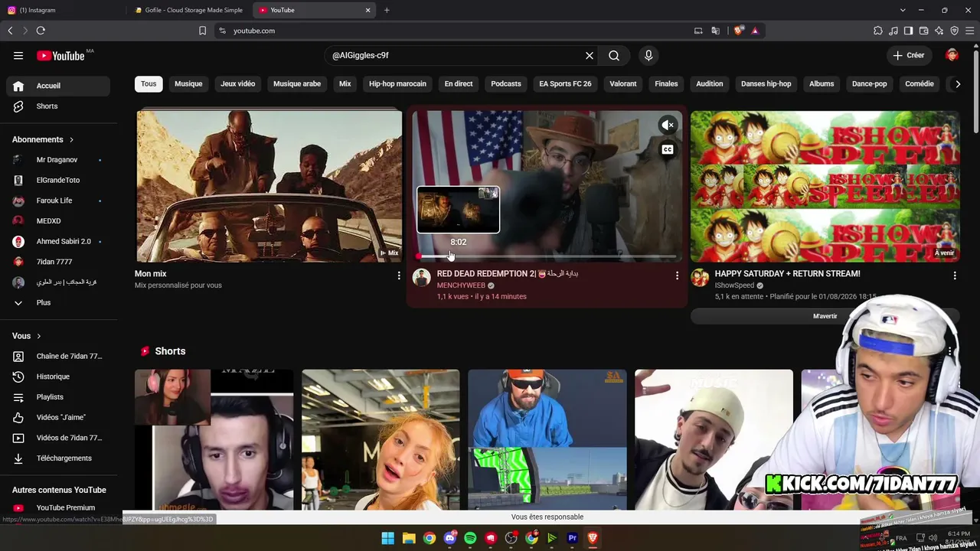Open YouTube Premium in the sidebar

tap(58, 507)
